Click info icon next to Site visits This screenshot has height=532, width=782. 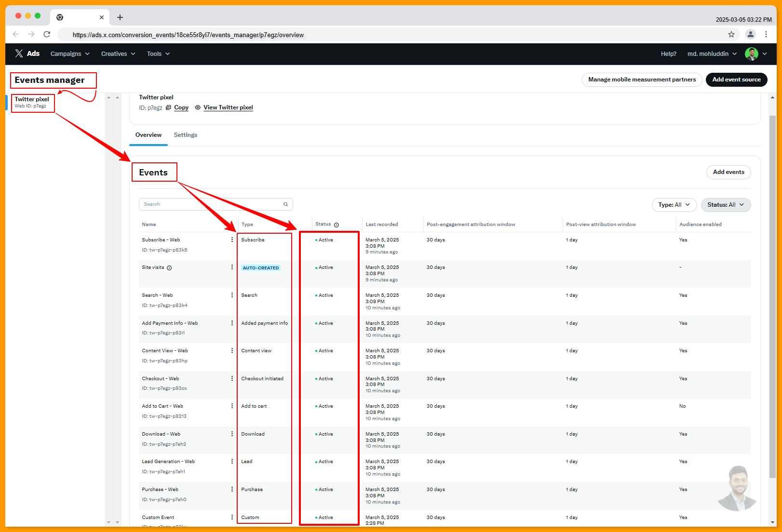[x=169, y=268]
